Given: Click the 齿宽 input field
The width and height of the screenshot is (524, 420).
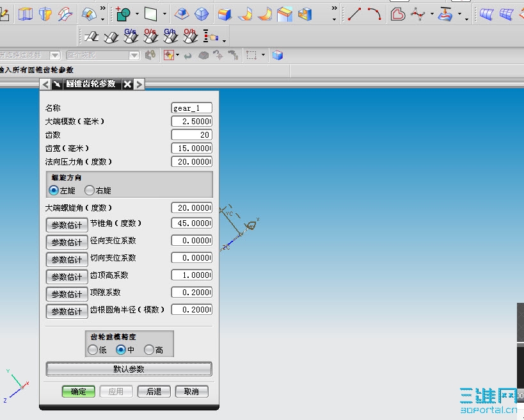Looking at the screenshot, I should point(192,148).
